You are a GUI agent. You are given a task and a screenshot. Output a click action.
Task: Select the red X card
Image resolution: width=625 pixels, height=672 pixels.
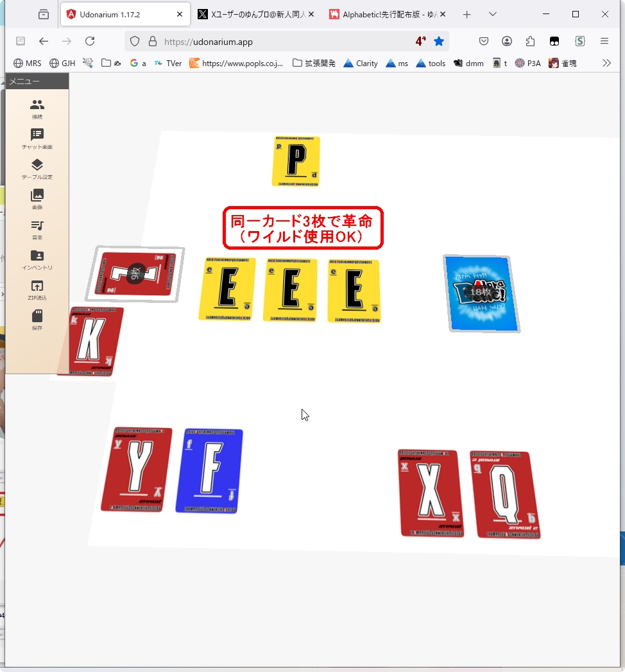tap(431, 493)
